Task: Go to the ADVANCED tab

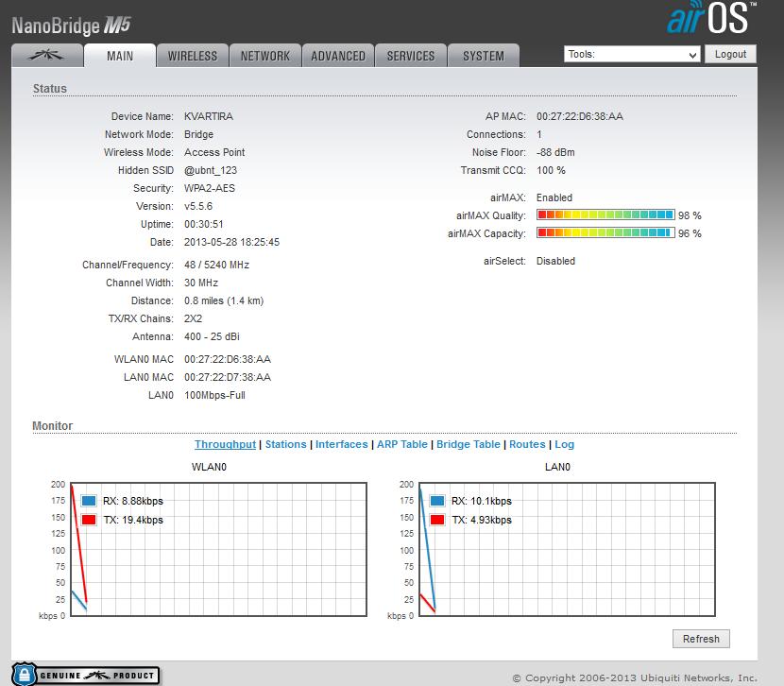Action: pyautogui.click(x=338, y=56)
